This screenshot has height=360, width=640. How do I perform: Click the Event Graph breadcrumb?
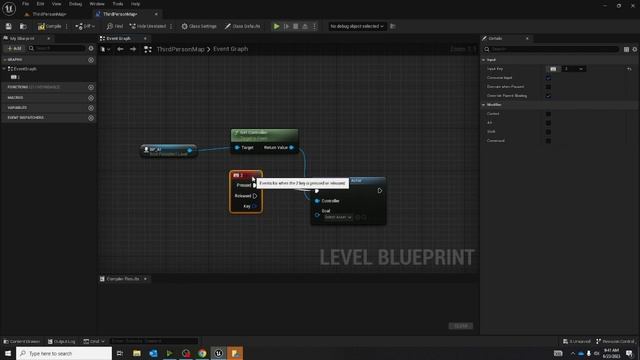click(x=230, y=49)
